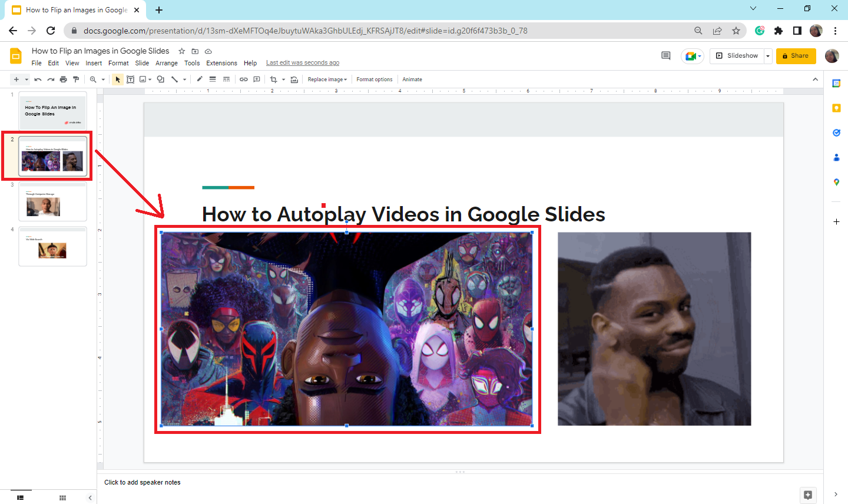Click the Border dash icon
This screenshot has width=848, height=504.
point(226,79)
